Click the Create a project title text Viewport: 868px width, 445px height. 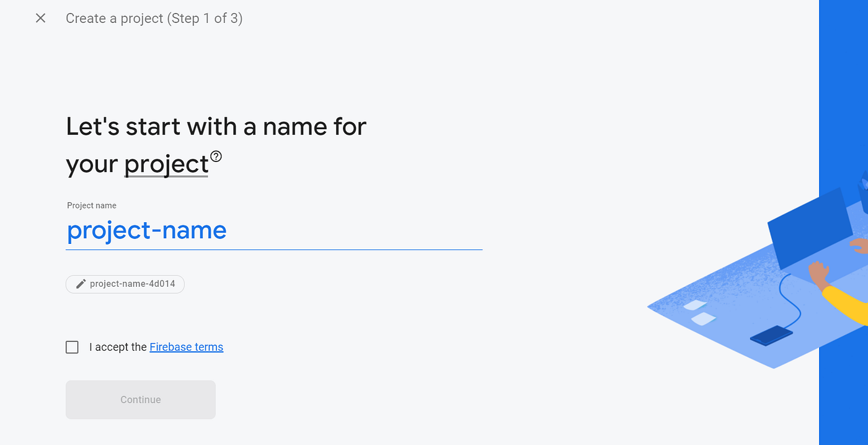point(154,18)
